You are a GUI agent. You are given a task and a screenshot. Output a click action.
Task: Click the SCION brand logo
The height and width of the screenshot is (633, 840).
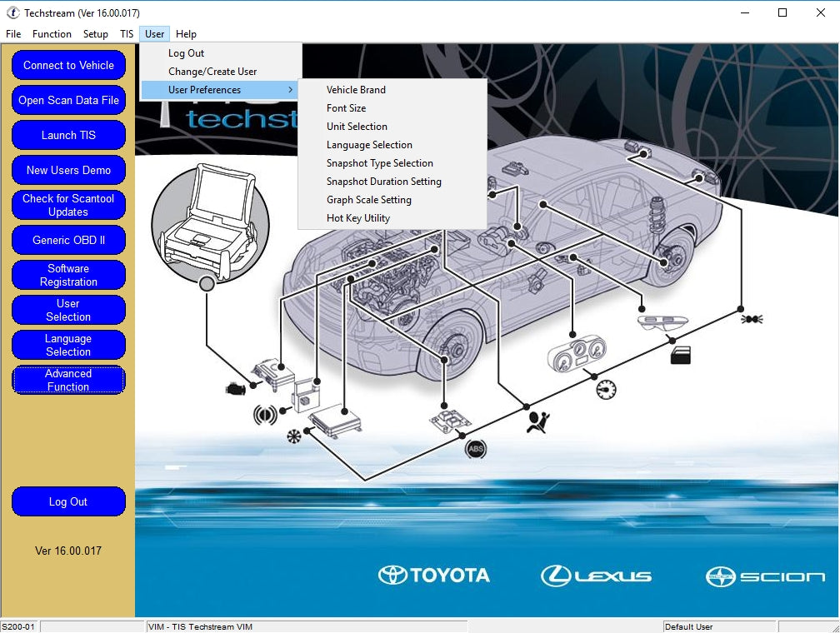(765, 575)
